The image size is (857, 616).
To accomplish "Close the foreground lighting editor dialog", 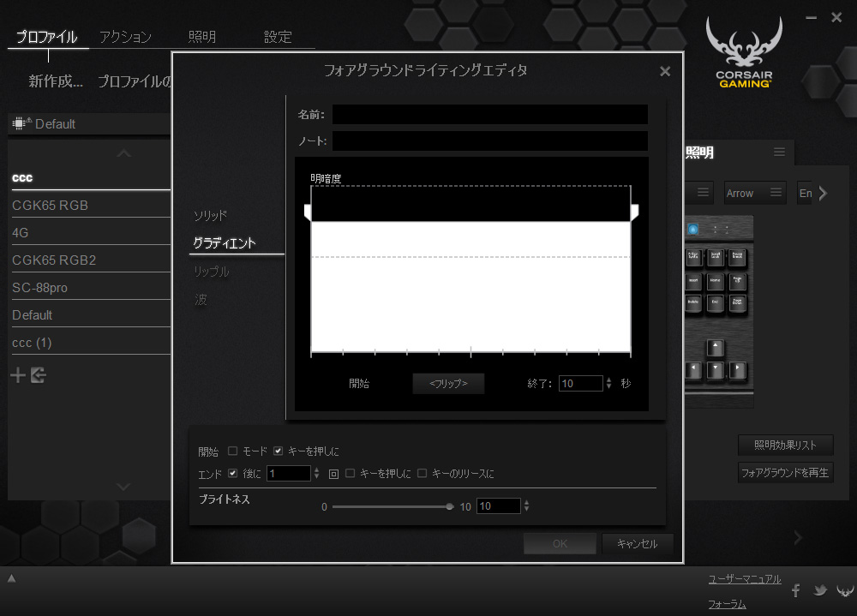I will pyautogui.click(x=665, y=72).
